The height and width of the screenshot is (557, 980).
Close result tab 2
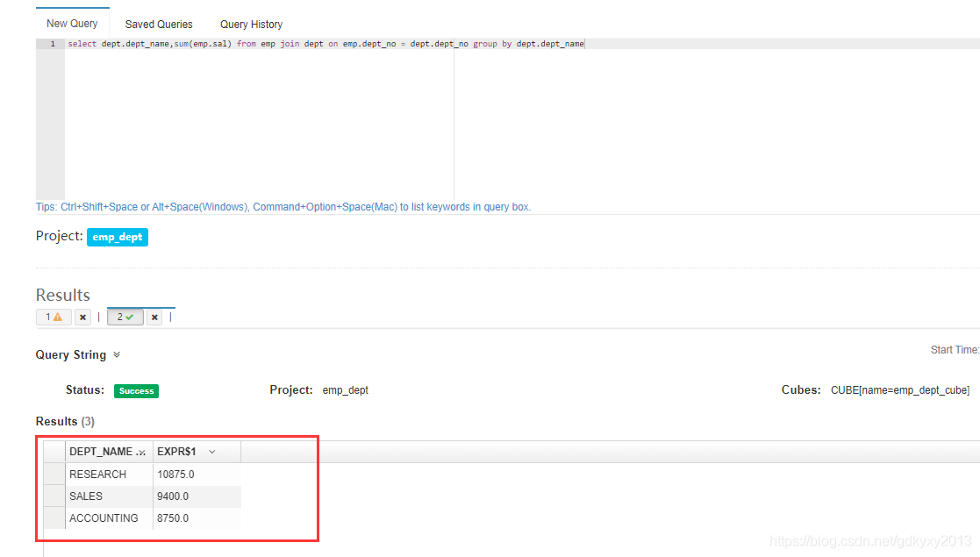[x=154, y=317]
